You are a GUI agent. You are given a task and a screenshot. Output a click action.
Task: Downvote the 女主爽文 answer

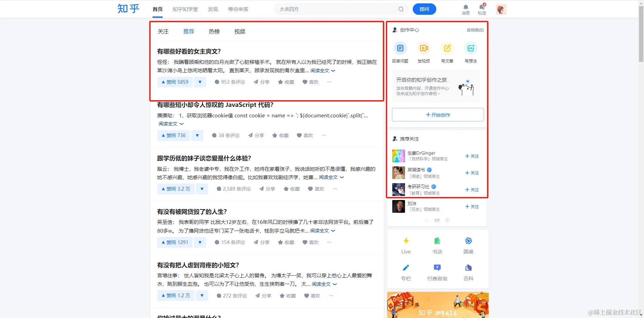tap(200, 82)
